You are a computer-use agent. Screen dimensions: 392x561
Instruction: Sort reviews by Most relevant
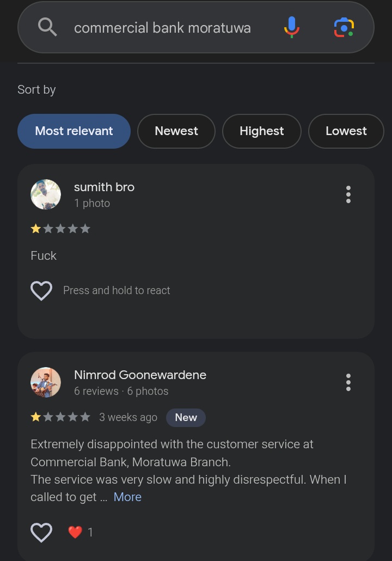pyautogui.click(x=74, y=131)
